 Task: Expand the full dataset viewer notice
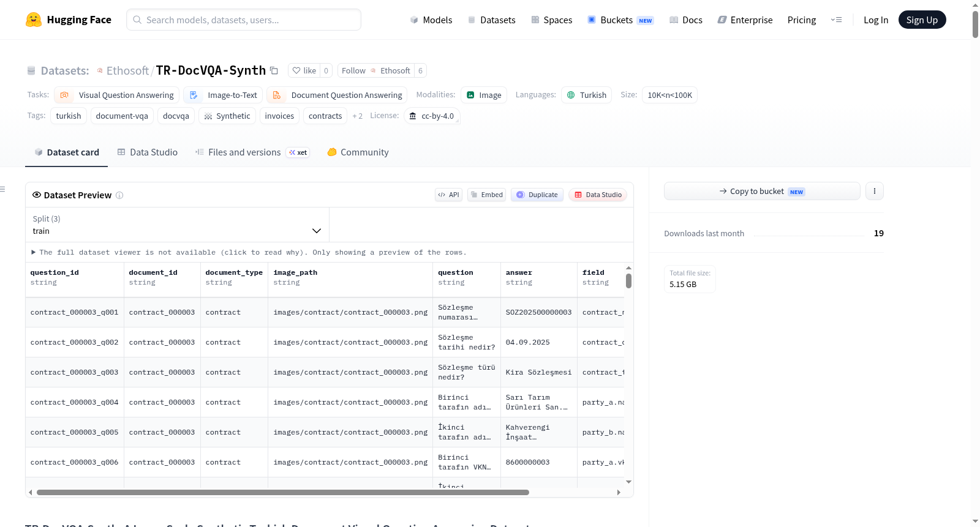point(249,252)
